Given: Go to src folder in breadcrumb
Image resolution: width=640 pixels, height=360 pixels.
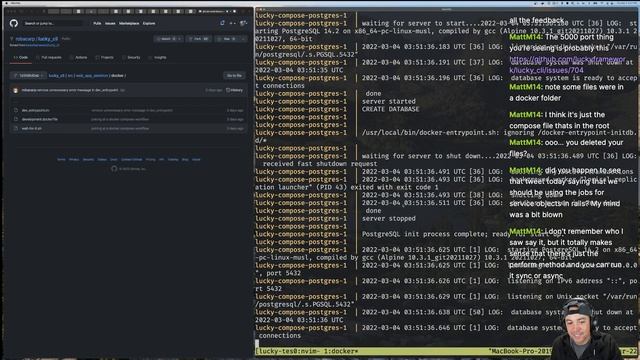Looking at the screenshot, I should click(70, 76).
